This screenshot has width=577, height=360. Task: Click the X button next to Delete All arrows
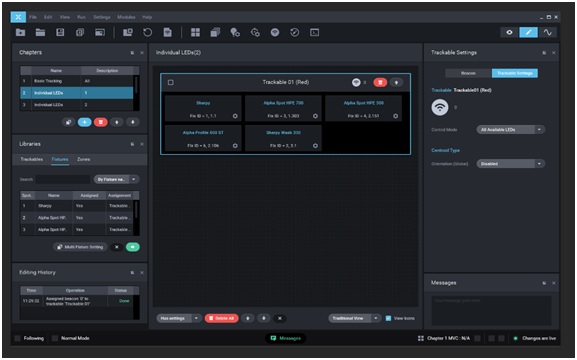(x=280, y=318)
